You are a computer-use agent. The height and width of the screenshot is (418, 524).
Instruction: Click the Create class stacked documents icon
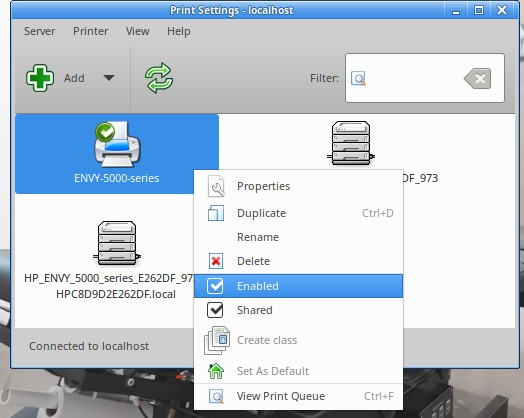pyautogui.click(x=217, y=340)
